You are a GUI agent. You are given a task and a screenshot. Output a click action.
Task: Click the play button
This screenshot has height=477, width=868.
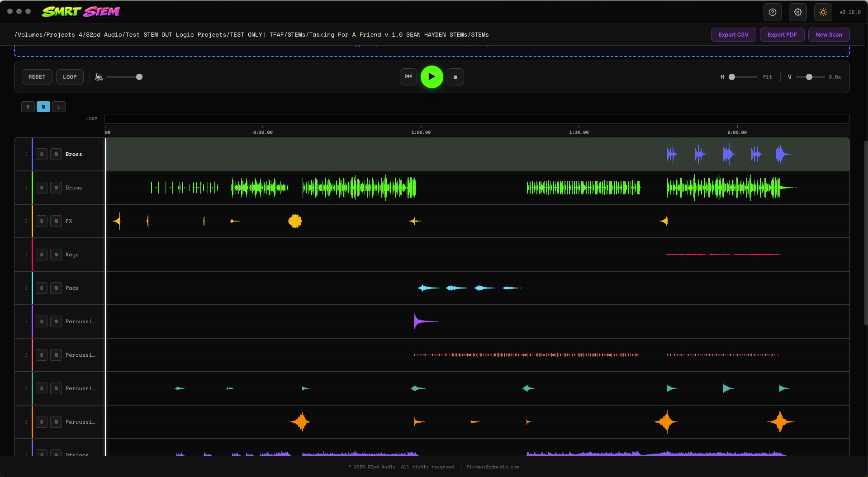click(432, 77)
